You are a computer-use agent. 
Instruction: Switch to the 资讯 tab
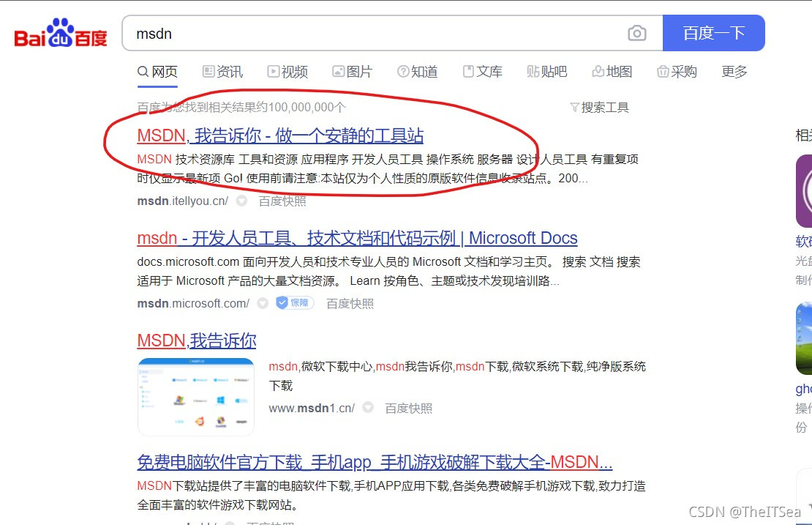click(x=222, y=72)
